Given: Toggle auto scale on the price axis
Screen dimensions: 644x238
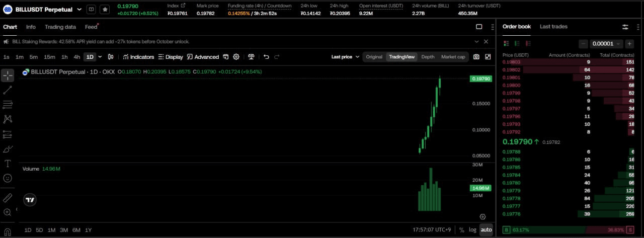Looking at the screenshot, I should pyautogui.click(x=486, y=230).
